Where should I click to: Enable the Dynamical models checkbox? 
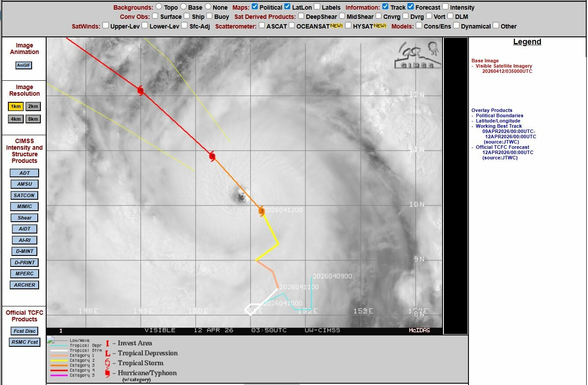pos(456,25)
